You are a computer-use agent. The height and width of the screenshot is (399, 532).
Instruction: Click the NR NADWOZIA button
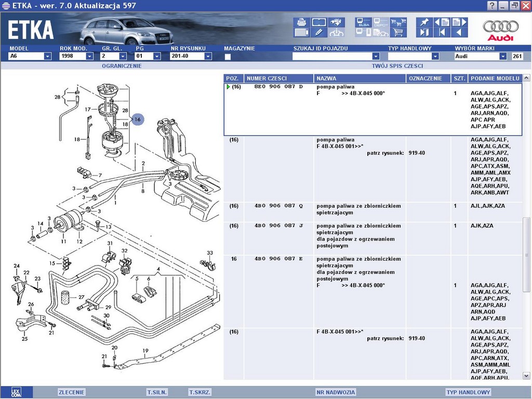(336, 392)
